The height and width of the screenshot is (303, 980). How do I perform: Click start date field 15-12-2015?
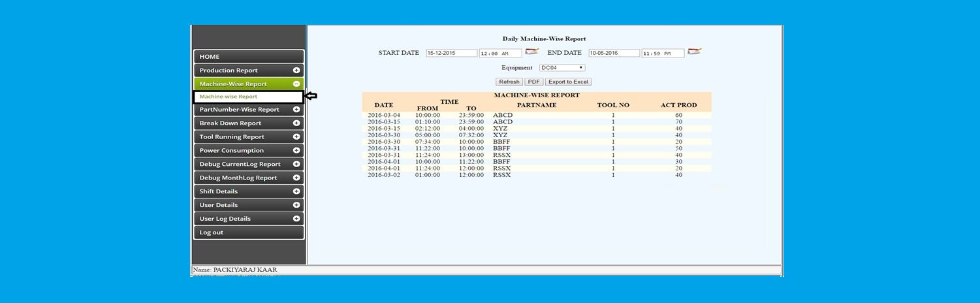pos(452,53)
